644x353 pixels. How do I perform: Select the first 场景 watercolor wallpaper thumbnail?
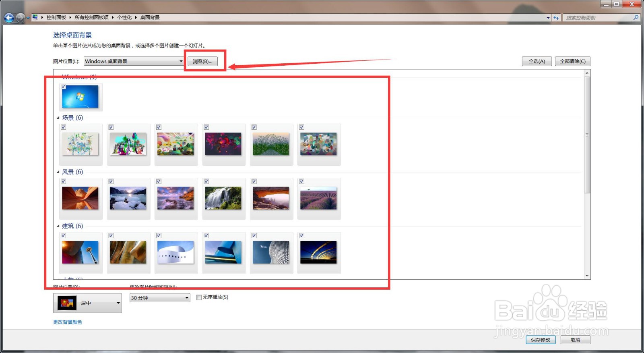click(x=80, y=144)
